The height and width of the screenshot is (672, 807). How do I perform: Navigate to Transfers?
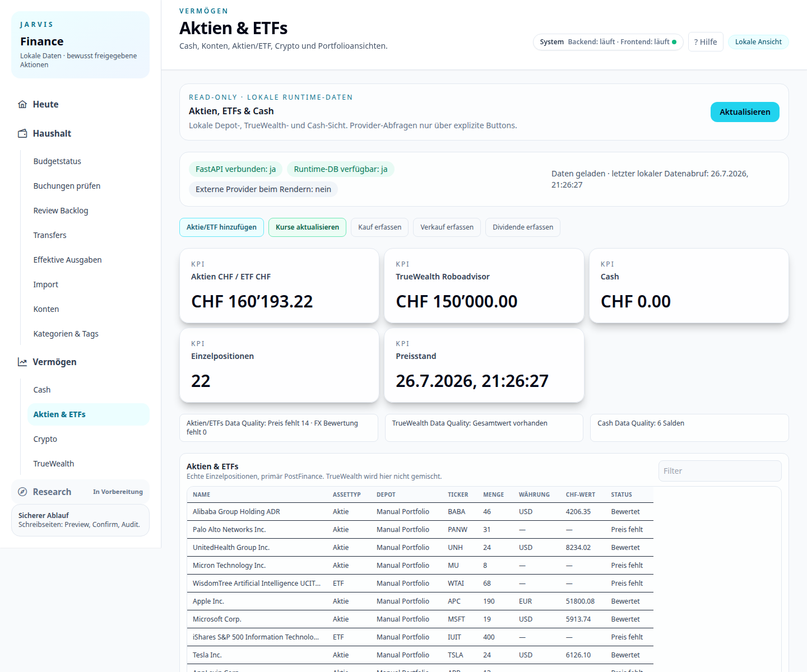pyautogui.click(x=88, y=235)
